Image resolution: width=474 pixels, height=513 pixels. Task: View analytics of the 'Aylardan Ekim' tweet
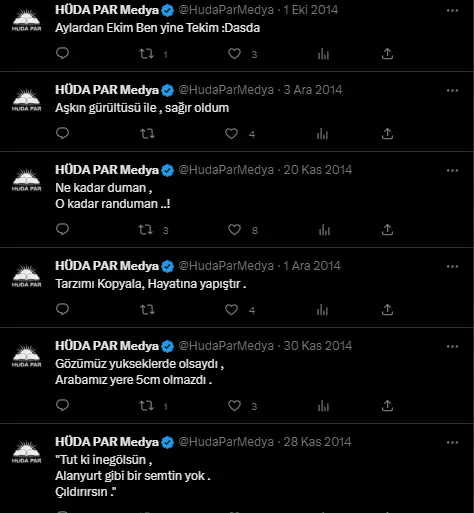tap(323, 54)
